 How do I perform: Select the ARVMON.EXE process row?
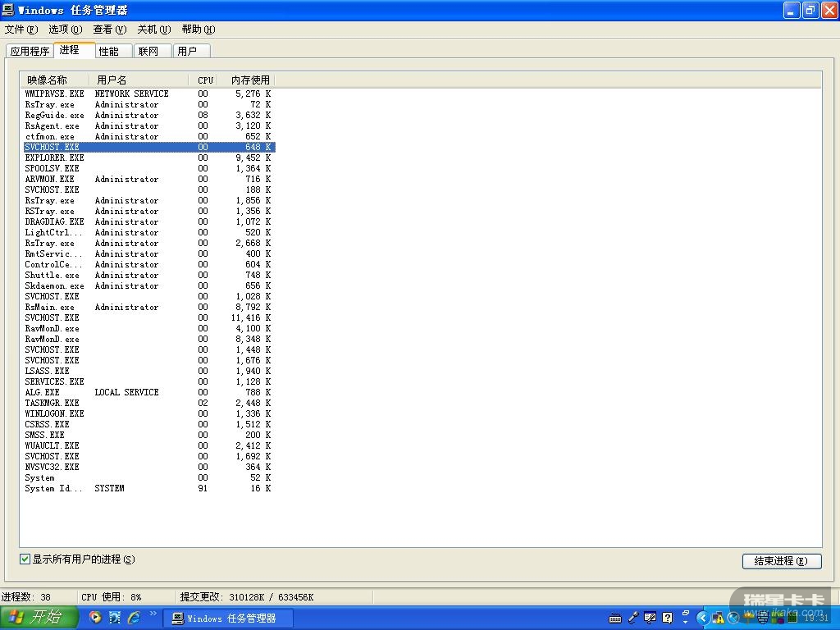pyautogui.click(x=149, y=179)
